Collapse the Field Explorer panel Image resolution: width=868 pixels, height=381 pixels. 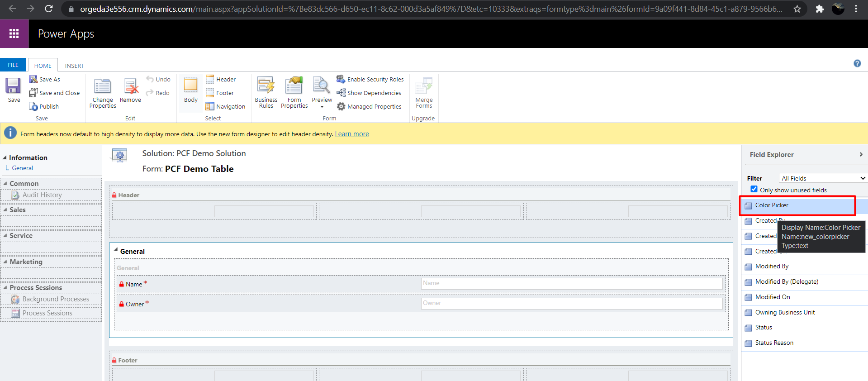pos(861,154)
